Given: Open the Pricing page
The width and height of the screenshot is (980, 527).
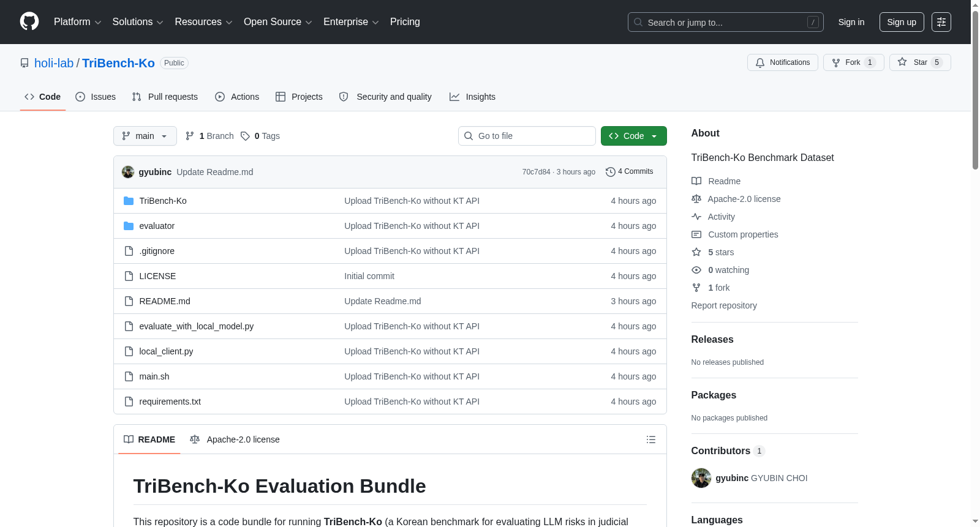Looking at the screenshot, I should tap(405, 22).
